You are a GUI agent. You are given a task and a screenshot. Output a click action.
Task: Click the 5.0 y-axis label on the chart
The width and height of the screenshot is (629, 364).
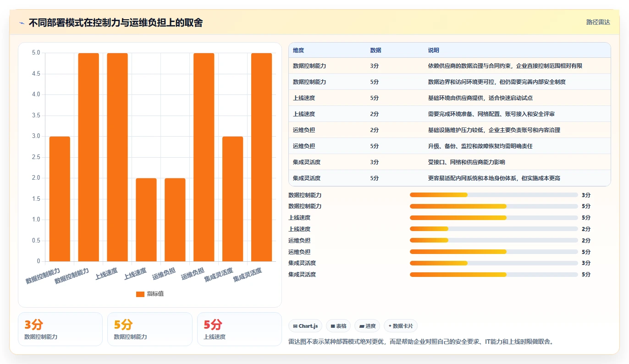[36, 53]
